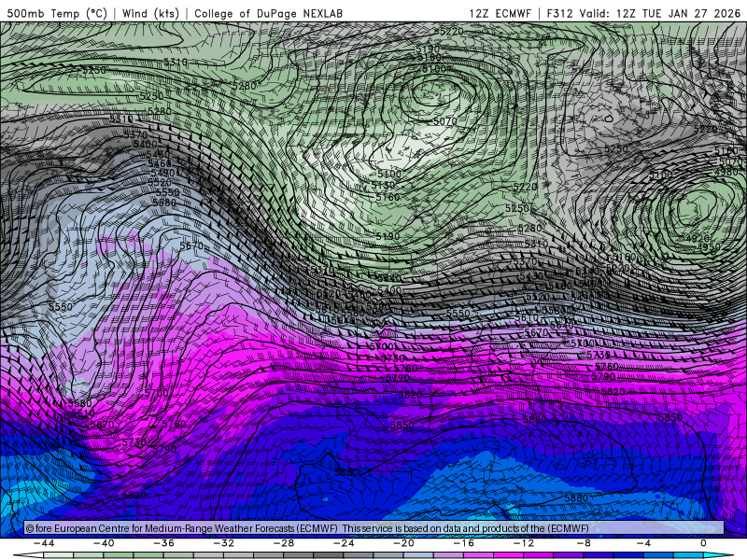
Task: Click the "4950" height contour label
Action: pos(709,247)
